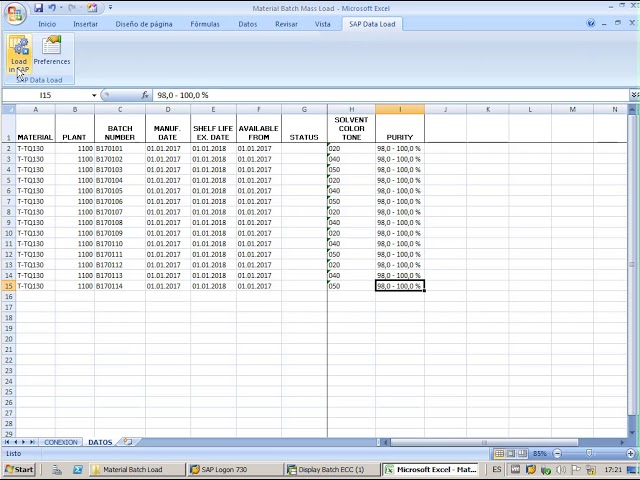The height and width of the screenshot is (480, 640).
Task: Click the formula bar input field
Action: coord(391,95)
